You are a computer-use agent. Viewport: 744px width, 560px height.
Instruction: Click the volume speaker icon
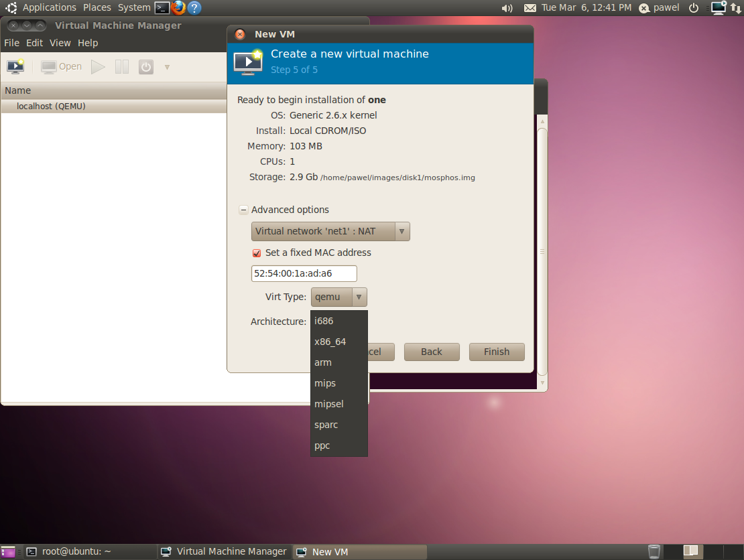[x=507, y=8]
